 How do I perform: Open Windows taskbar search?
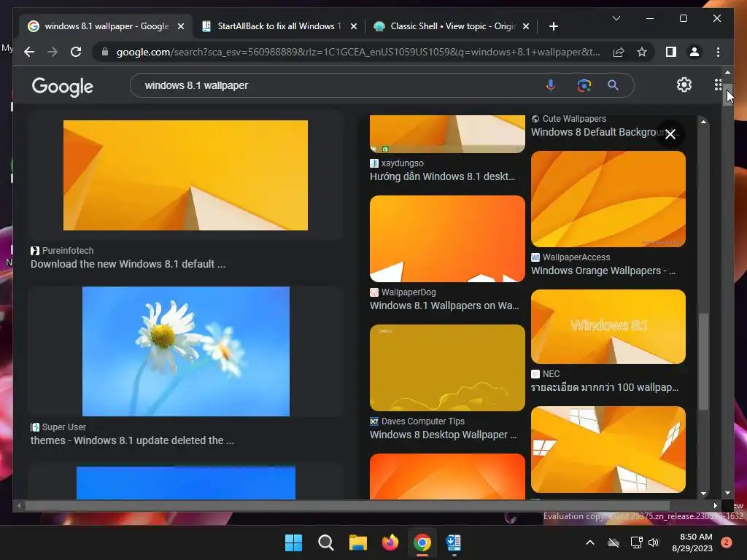[x=326, y=542]
